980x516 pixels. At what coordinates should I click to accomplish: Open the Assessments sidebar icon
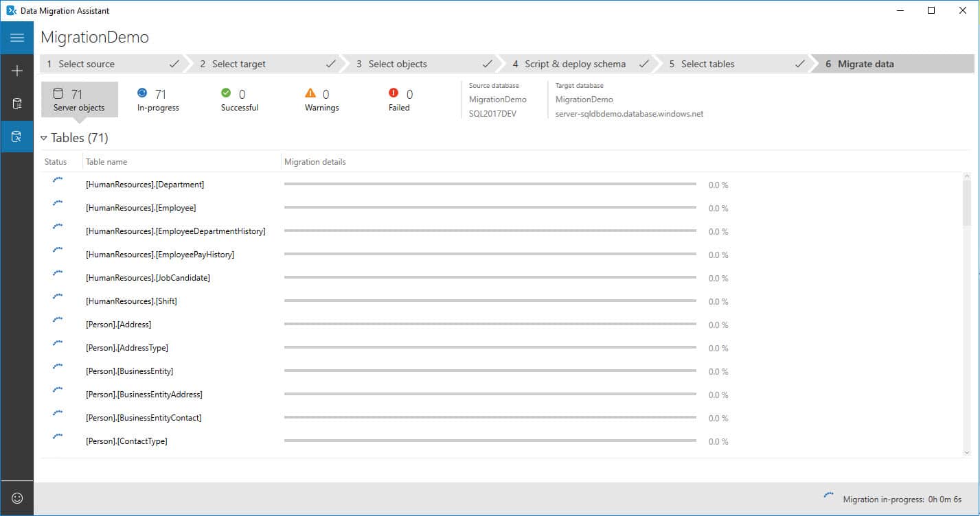coord(17,104)
